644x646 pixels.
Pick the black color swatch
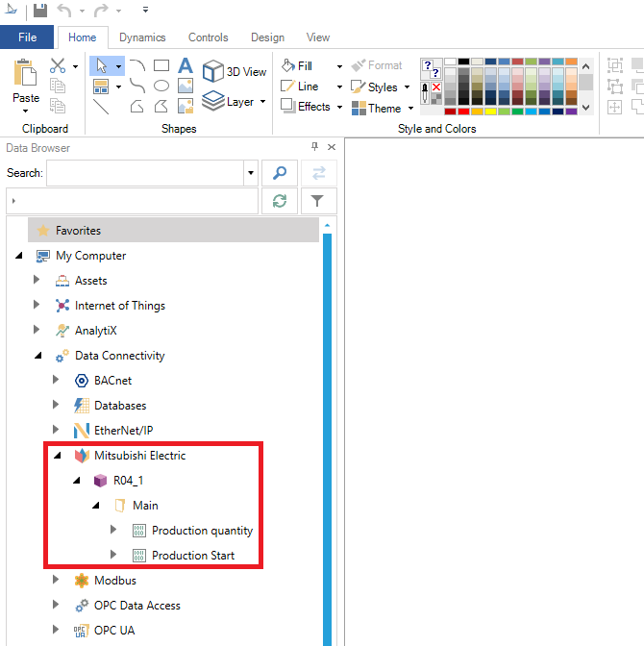tap(463, 62)
